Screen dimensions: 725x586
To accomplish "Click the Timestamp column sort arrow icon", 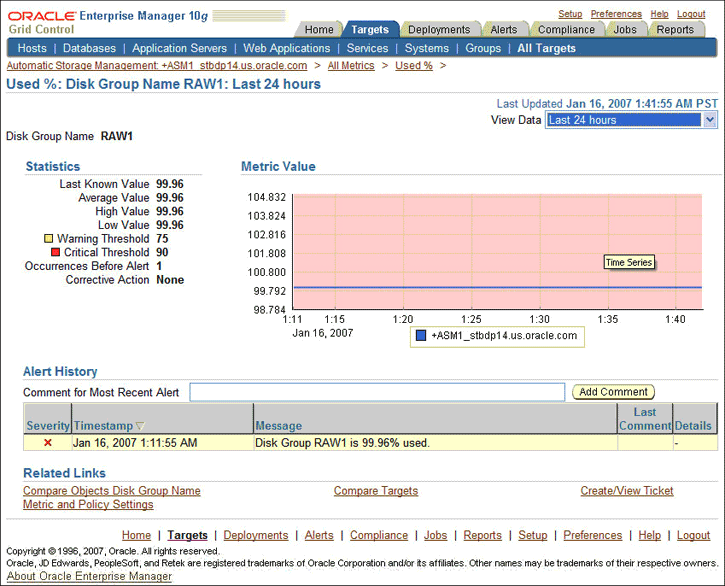I will 140,426.
